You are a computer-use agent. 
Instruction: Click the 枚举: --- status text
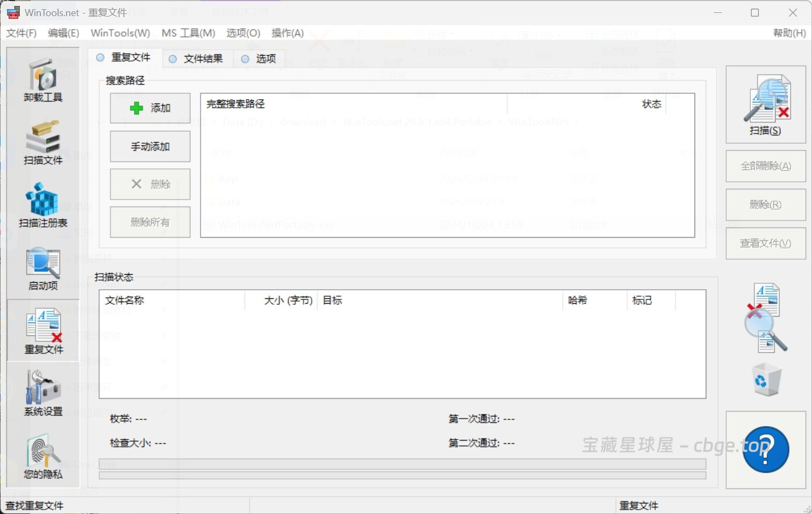pyautogui.click(x=128, y=419)
